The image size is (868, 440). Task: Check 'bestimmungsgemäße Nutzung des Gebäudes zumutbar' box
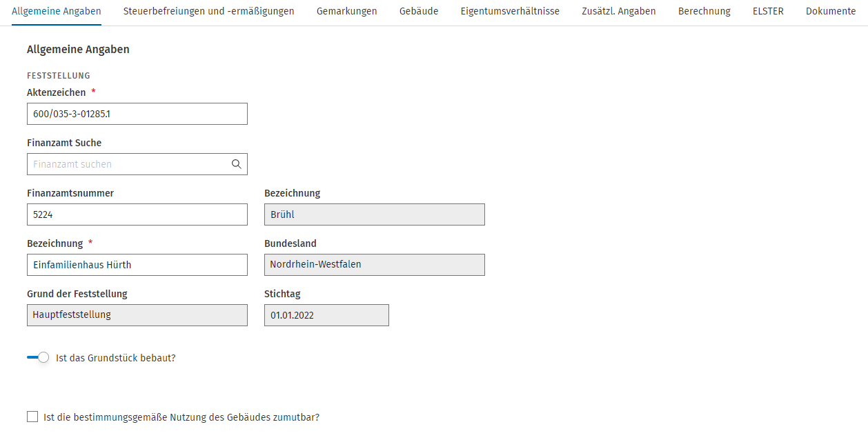(x=32, y=417)
